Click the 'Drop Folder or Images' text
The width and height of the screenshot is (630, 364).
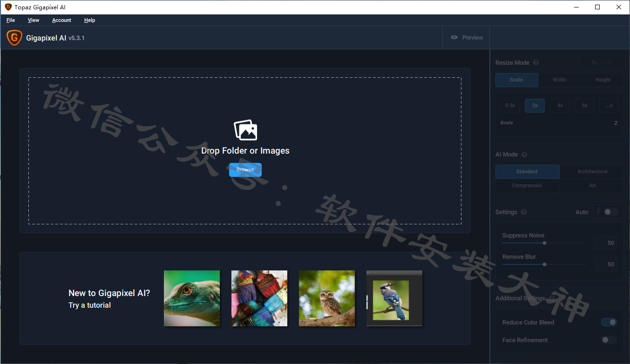(245, 151)
